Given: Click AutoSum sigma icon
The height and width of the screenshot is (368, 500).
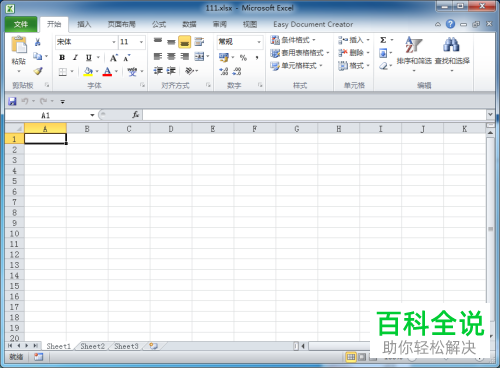Looking at the screenshot, I should click(x=383, y=40).
